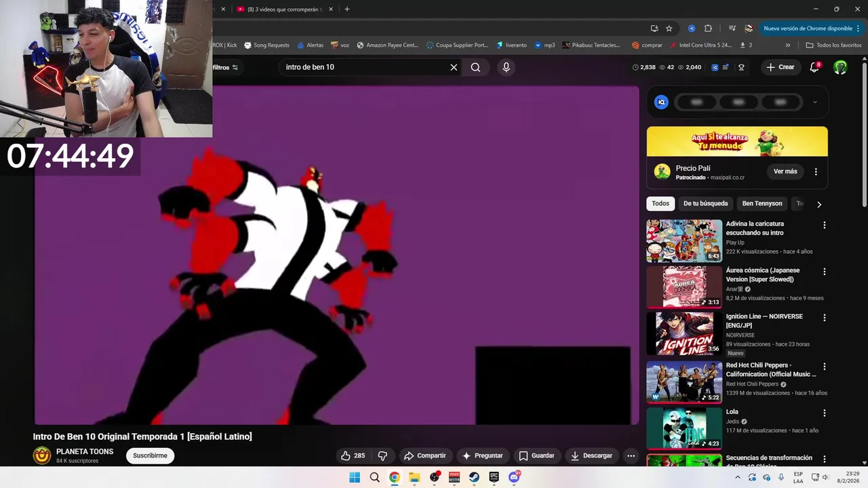Advance the chips row with the right arrow
This screenshot has width=868, height=488.
click(x=818, y=204)
